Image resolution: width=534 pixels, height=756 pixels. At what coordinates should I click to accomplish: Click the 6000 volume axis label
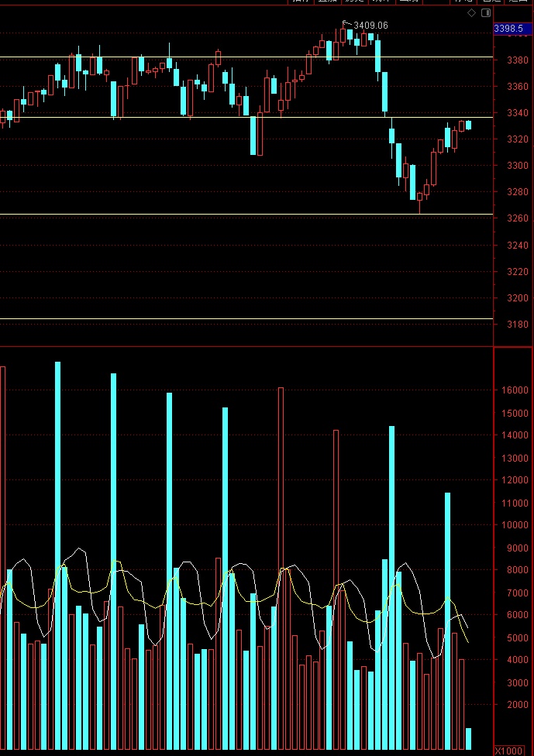pyautogui.click(x=518, y=615)
